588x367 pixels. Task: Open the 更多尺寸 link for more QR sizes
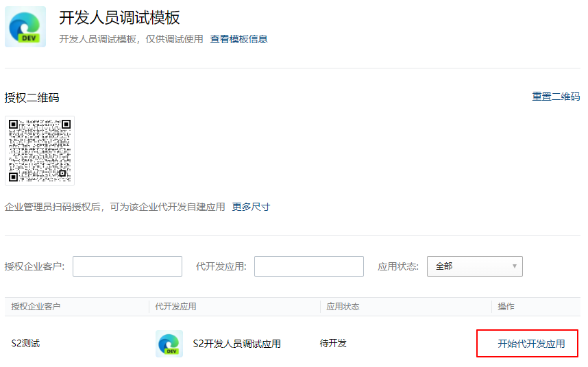click(251, 207)
